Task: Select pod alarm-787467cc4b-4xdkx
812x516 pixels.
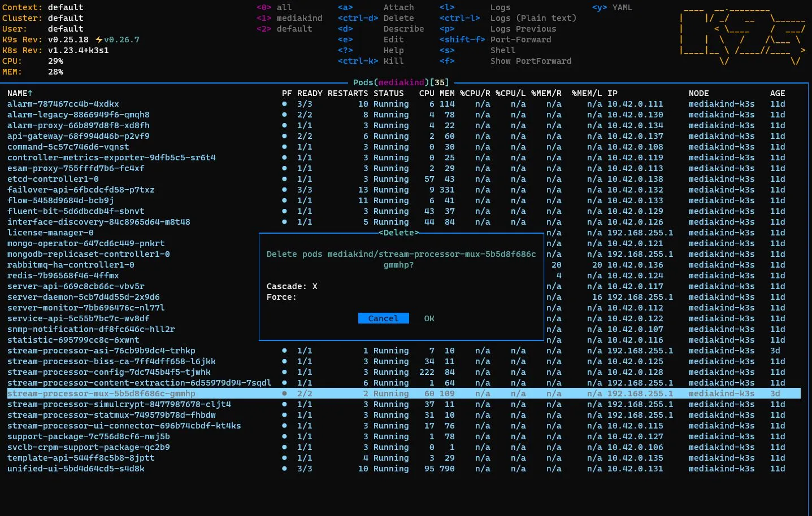Action: pyautogui.click(x=63, y=104)
